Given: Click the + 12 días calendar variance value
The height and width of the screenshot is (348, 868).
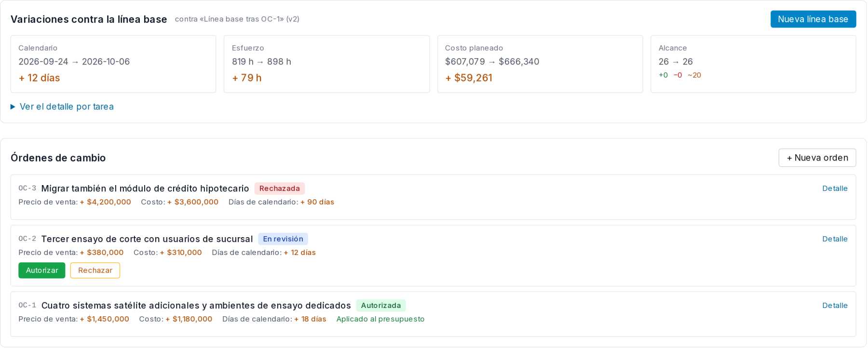Looking at the screenshot, I should click(39, 78).
